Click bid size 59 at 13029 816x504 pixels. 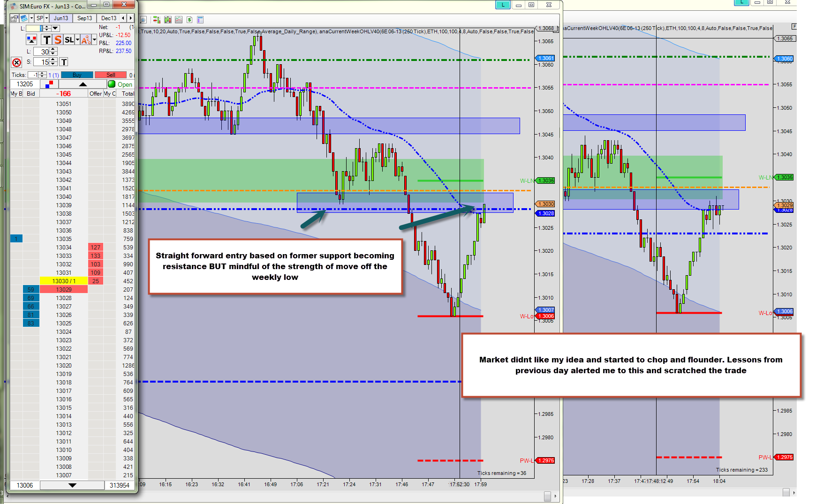[x=31, y=290]
